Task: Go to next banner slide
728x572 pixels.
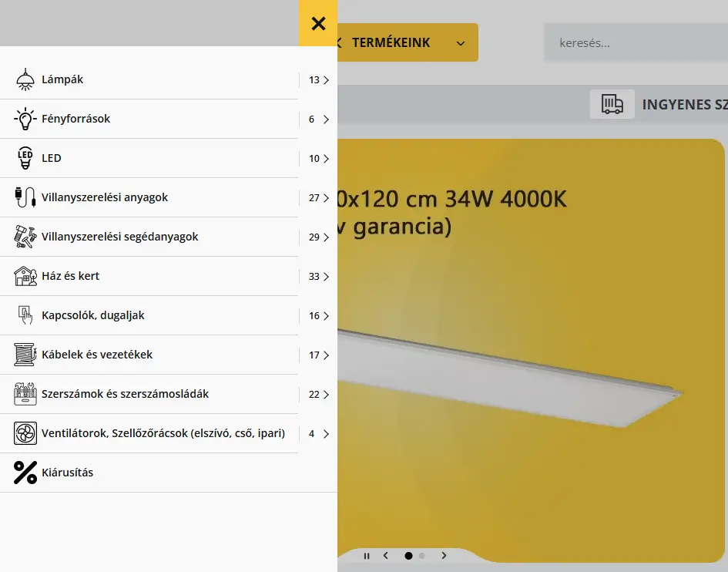Action: pyautogui.click(x=444, y=555)
